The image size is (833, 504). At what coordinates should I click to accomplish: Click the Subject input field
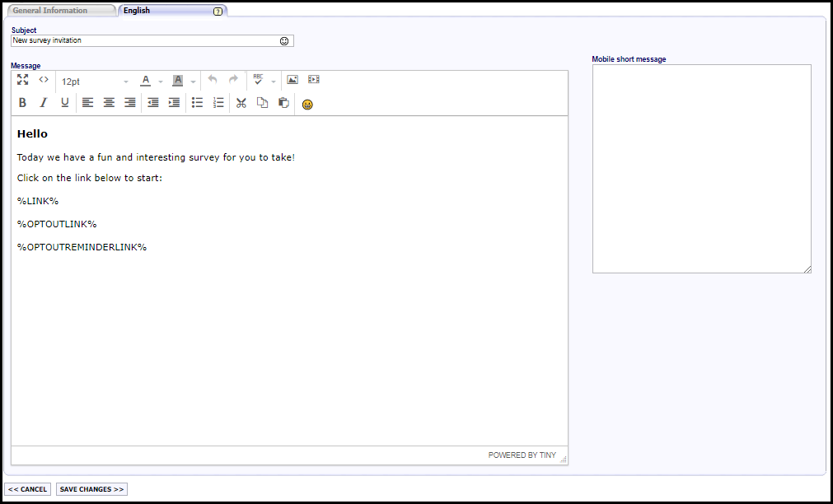pyautogui.click(x=152, y=41)
